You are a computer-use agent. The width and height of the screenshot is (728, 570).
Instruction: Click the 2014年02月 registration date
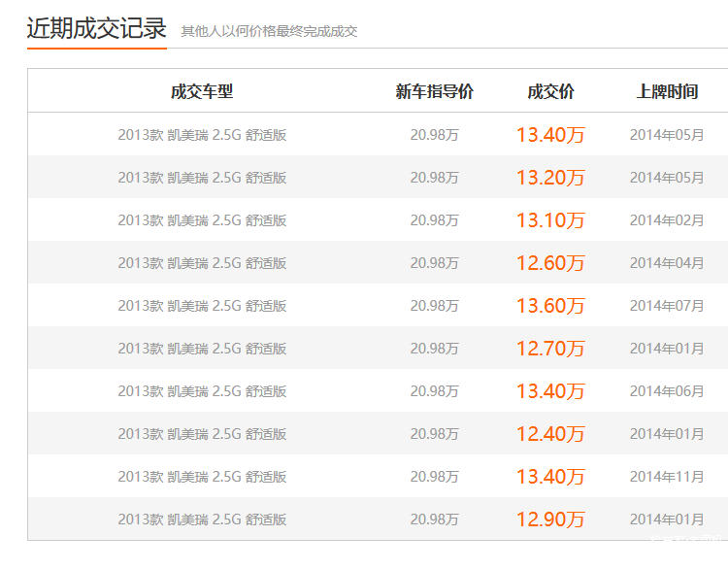tap(667, 220)
